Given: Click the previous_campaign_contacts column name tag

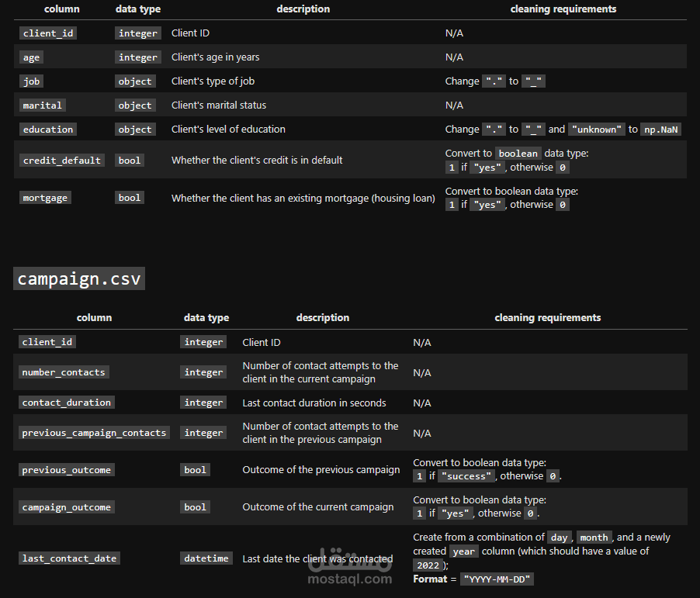Looking at the screenshot, I should point(94,433).
